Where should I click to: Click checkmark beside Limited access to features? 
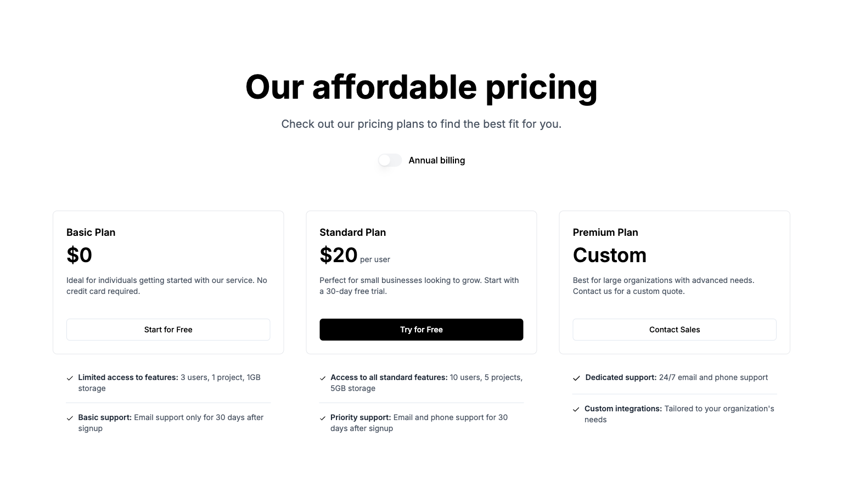pos(70,378)
